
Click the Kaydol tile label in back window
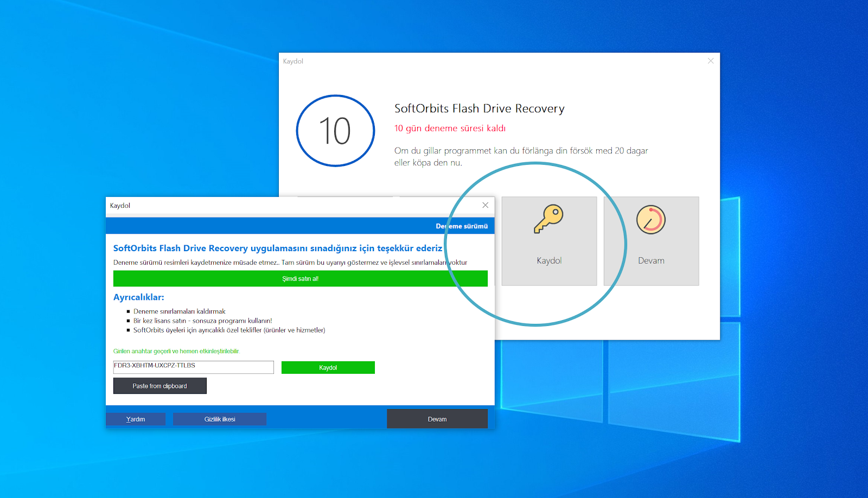coord(549,260)
